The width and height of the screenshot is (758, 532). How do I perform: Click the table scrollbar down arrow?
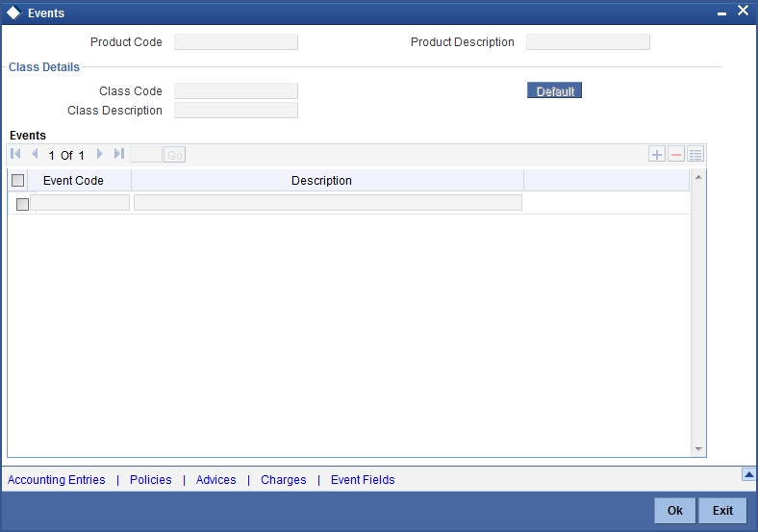coord(698,449)
